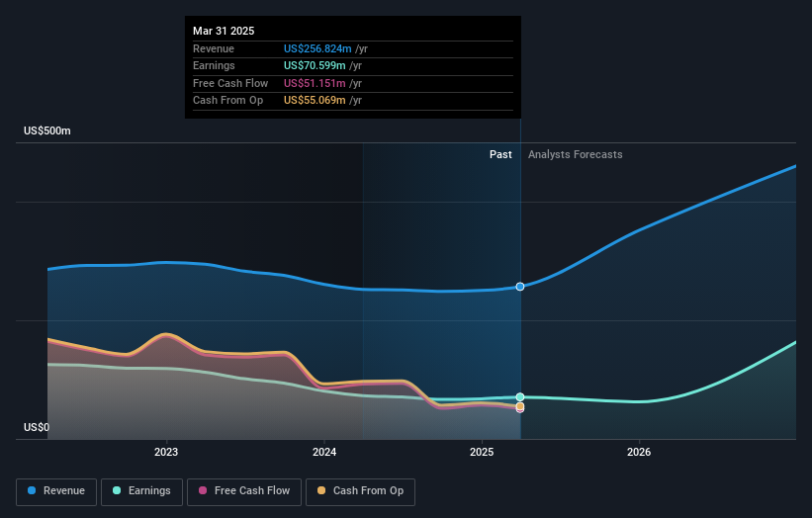Click the Earnings row label in tooltip
The height and width of the screenshot is (518, 812).
click(x=214, y=65)
